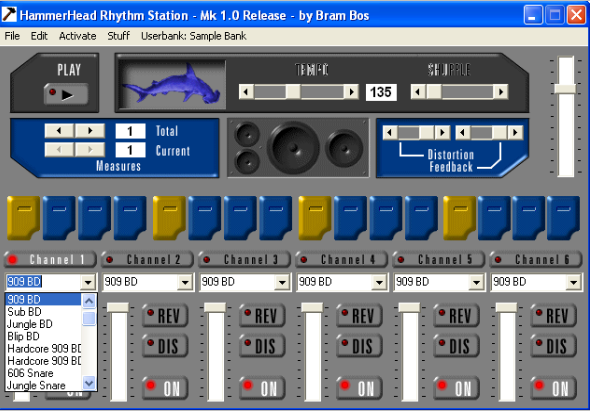Click the sample list scroll-up arrow
590x417 pixels.
89,301
